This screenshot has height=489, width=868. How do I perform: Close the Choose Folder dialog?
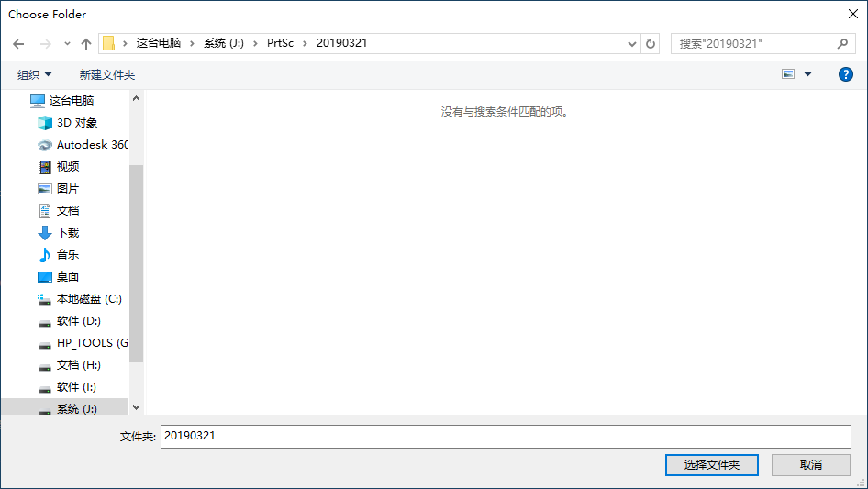(853, 14)
